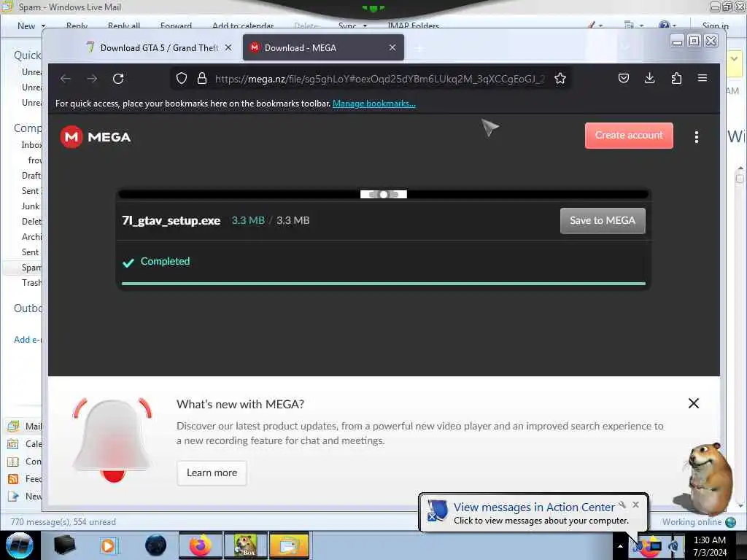Switch to Download - MEGA tab
The width and height of the screenshot is (747, 560).
point(323,47)
